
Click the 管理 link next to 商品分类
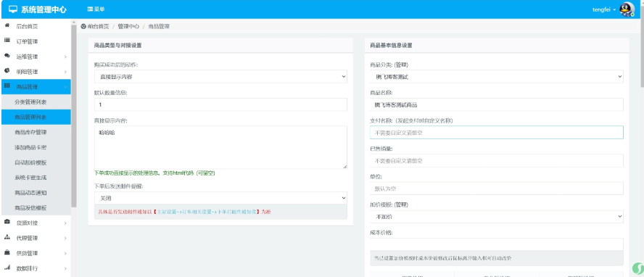tap(400, 65)
